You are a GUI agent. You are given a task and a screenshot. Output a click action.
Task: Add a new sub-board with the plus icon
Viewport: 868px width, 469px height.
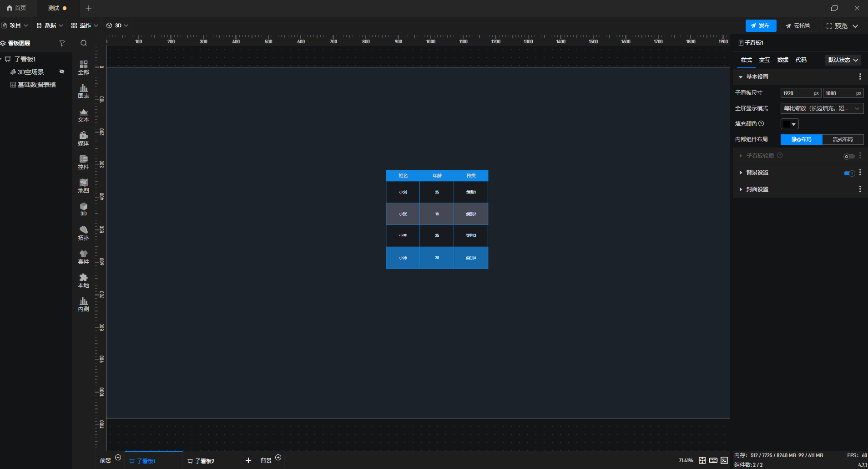click(248, 460)
